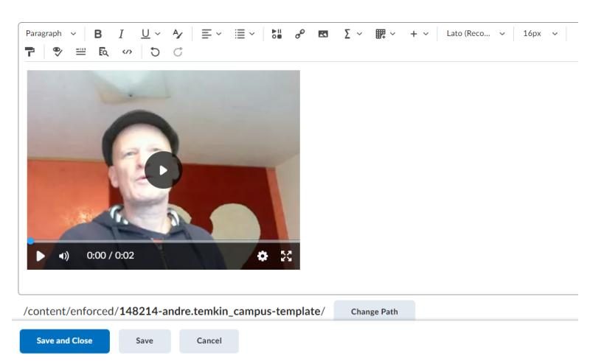This screenshot has height=364, width=590.
Task: Click the insert image icon
Action: [323, 35]
